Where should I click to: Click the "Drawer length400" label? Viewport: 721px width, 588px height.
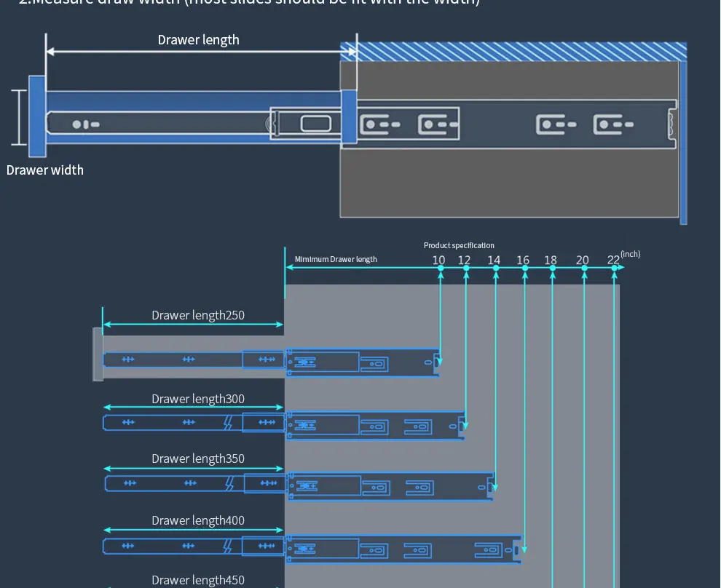(198, 520)
